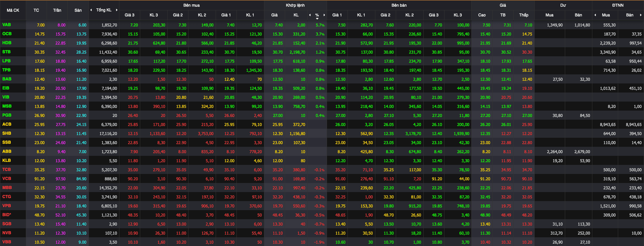Image resolution: width=644 pixels, height=246 pixels.
Task: Sort by the TB price column
Action: pyautogui.click(x=503, y=15)
